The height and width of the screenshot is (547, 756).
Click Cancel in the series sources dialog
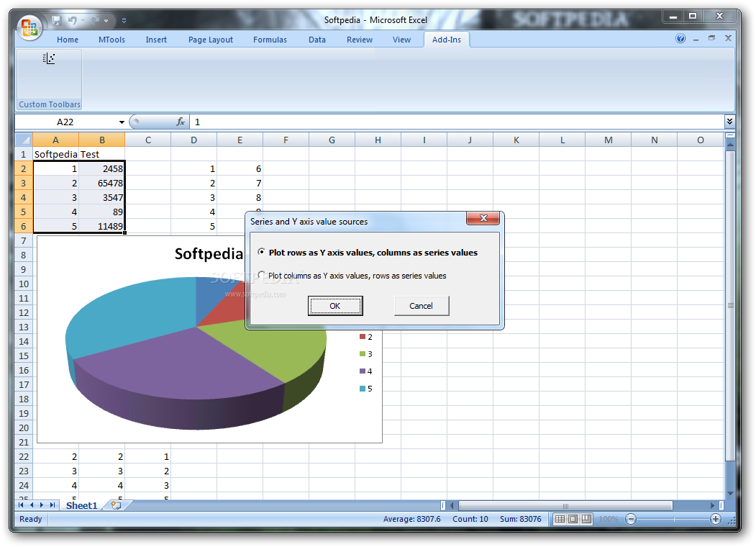pos(422,306)
